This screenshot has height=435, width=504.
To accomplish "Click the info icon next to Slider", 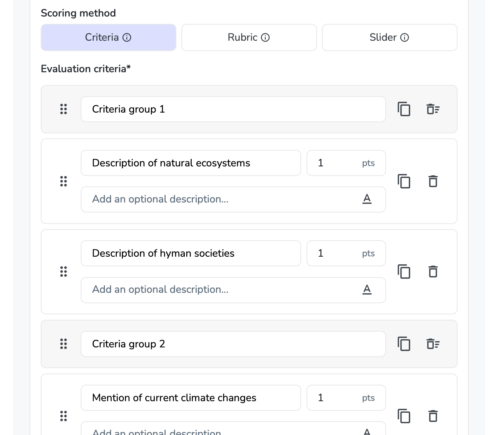I will [x=405, y=37].
